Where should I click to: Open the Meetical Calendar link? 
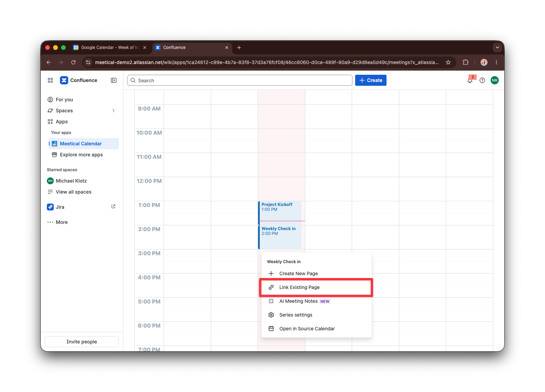(81, 144)
